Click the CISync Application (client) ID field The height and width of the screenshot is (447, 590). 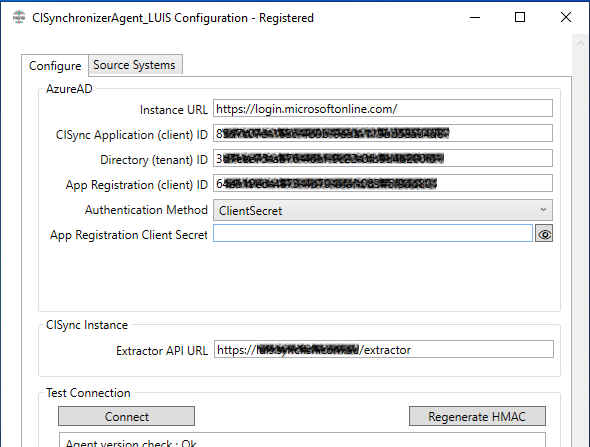pyautogui.click(x=383, y=133)
